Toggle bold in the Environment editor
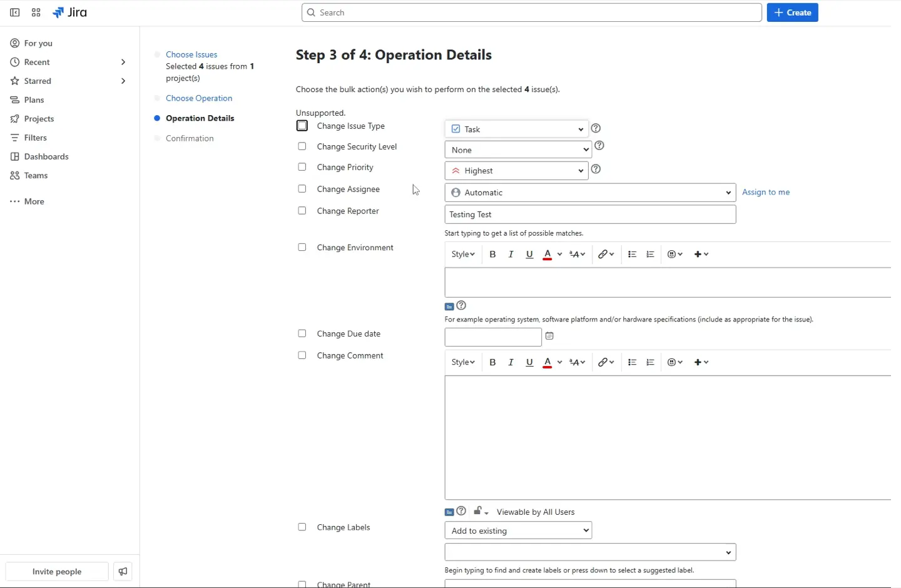 492,254
